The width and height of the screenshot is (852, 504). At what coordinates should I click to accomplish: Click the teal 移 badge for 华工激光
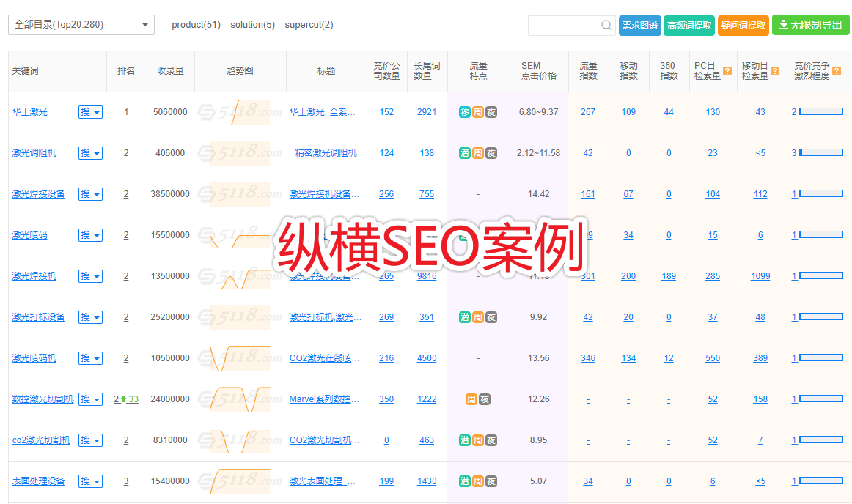[465, 111]
